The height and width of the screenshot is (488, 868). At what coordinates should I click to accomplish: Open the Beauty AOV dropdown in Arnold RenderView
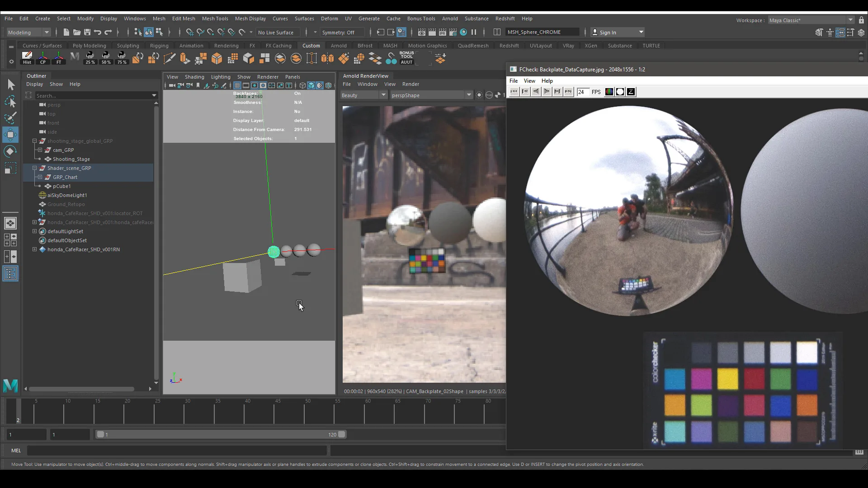tap(384, 95)
